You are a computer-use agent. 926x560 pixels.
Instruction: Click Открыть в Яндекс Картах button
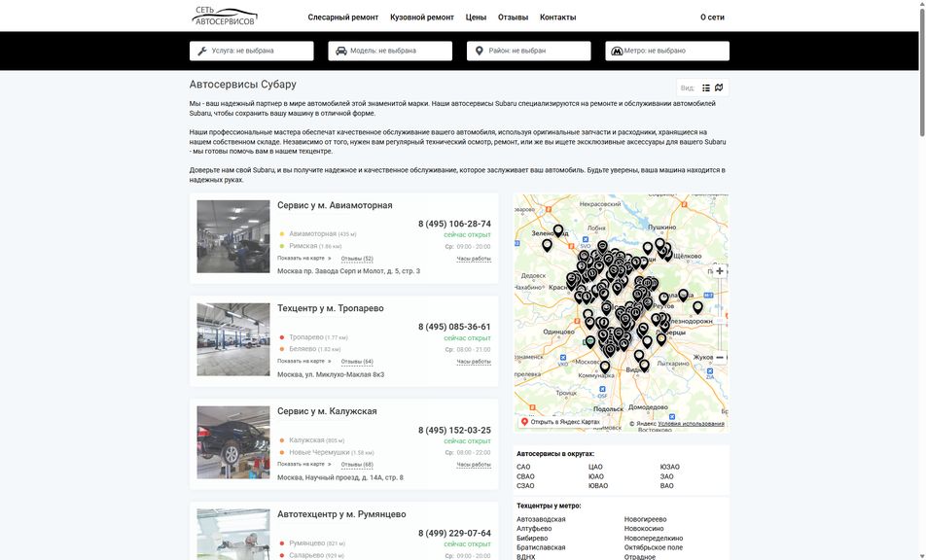(x=560, y=423)
